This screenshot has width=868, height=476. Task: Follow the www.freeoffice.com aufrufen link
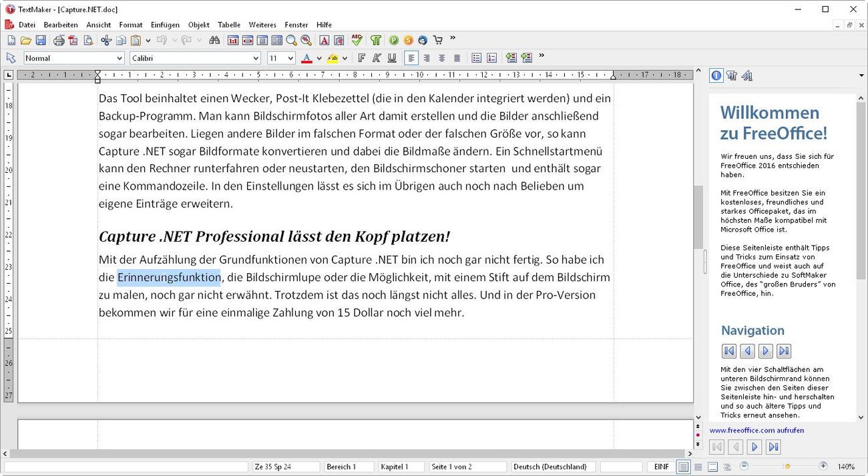click(x=757, y=431)
